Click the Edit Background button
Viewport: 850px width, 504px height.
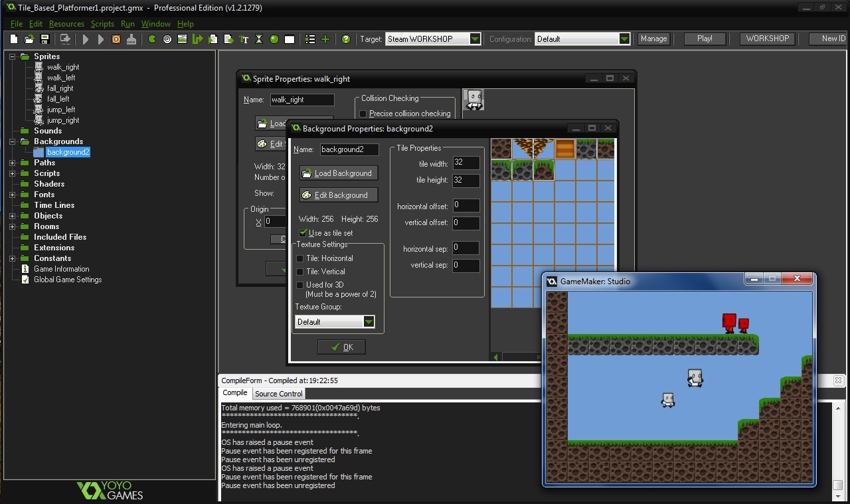tap(339, 195)
